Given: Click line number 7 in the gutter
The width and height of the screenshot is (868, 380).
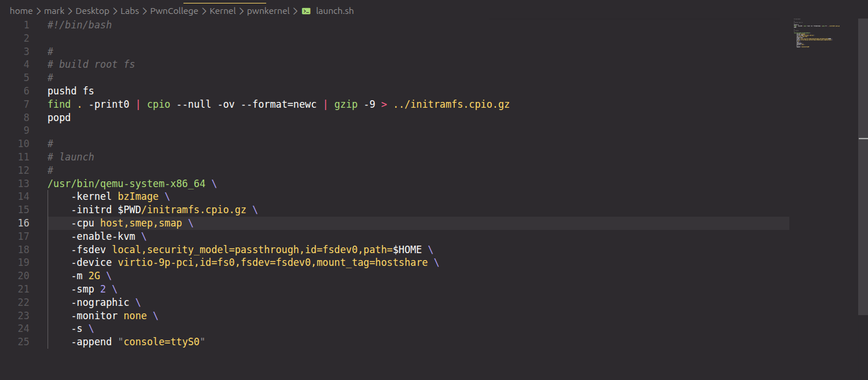Looking at the screenshot, I should pyautogui.click(x=26, y=104).
